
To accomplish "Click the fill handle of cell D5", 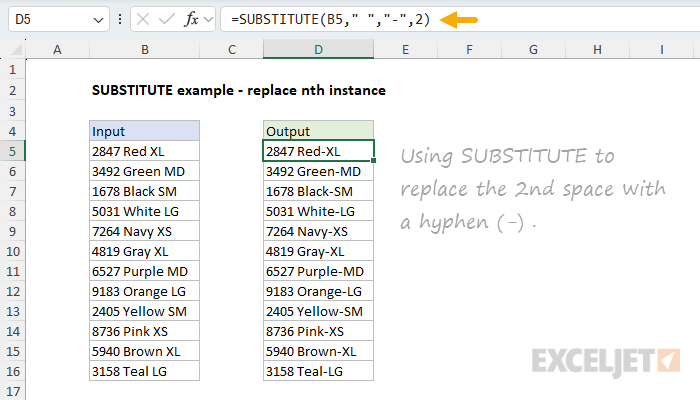I will tap(374, 161).
